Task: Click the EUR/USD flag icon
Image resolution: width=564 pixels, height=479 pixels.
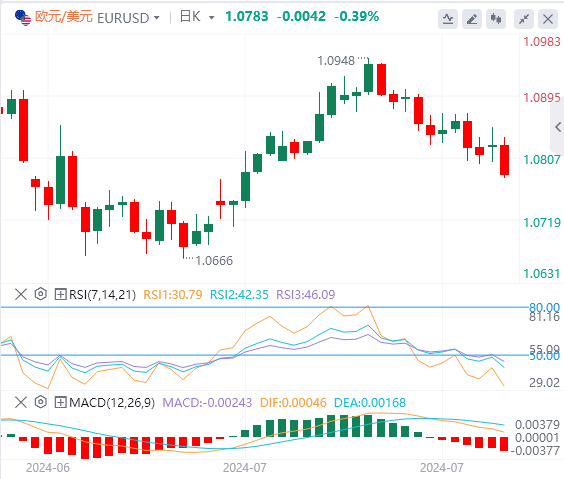Action: (23, 18)
